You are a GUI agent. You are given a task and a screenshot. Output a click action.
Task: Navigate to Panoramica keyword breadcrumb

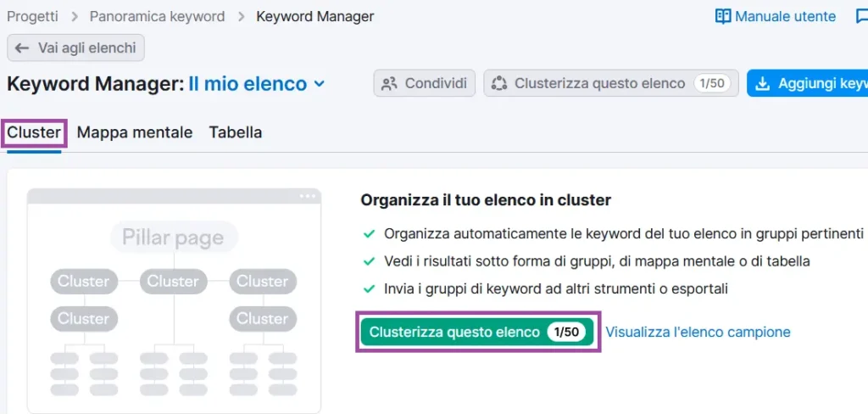158,16
